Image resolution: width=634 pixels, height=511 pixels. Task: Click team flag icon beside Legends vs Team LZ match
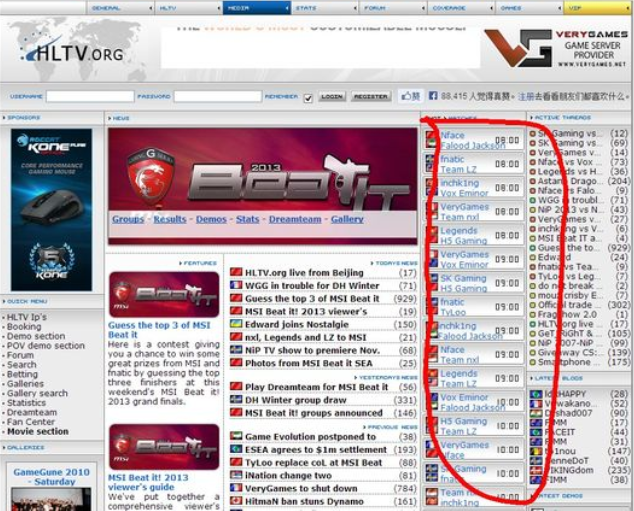(432, 378)
